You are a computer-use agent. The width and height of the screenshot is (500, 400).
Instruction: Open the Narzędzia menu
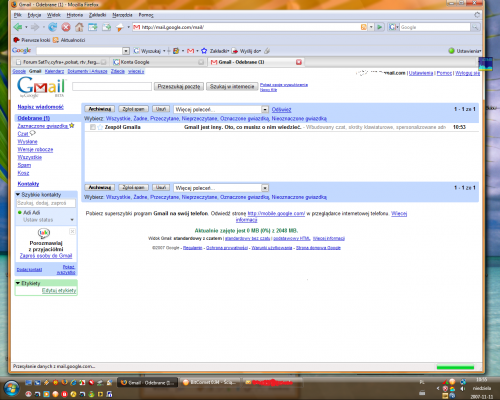(x=122, y=15)
